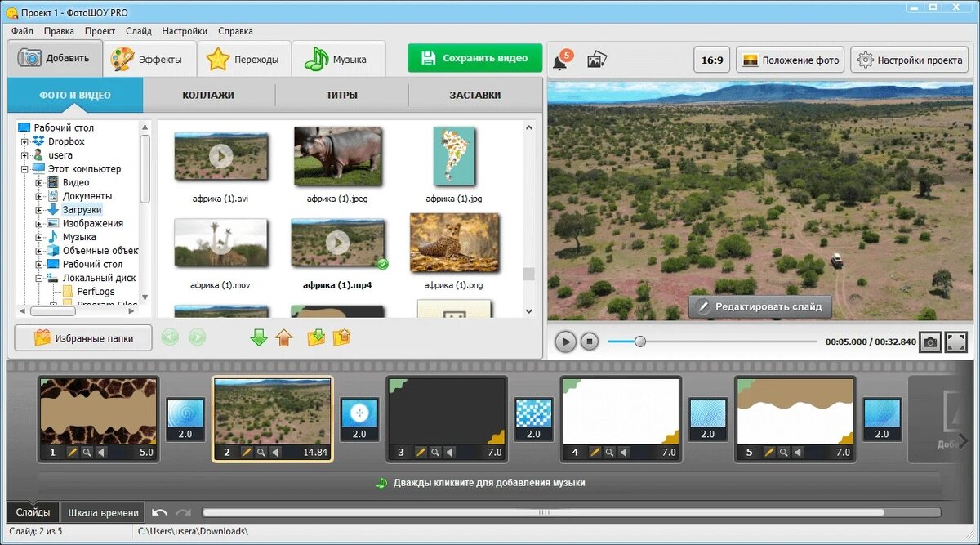
Task: Open the ЗАСТАВКИ sub-tab
Action: coord(475,95)
